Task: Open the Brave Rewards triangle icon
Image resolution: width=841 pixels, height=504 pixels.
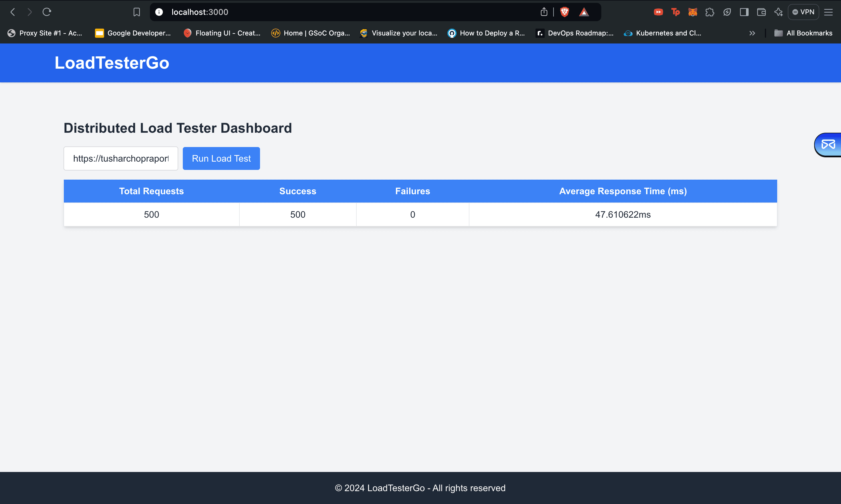Action: pos(584,12)
